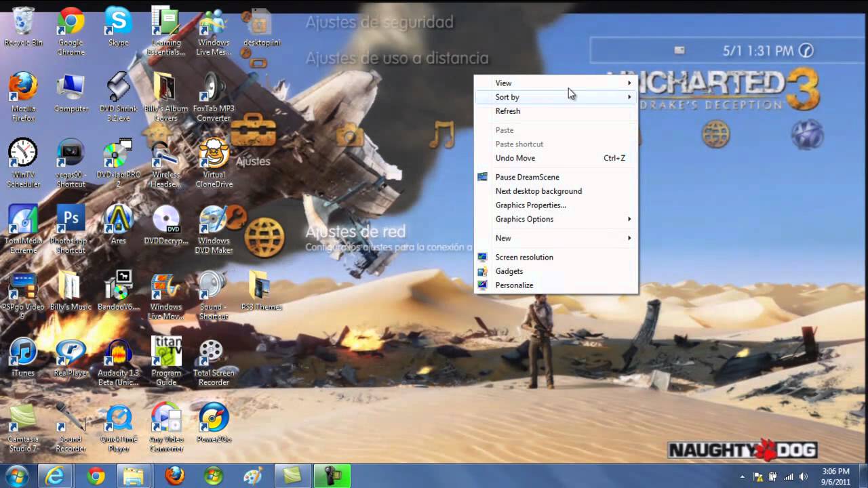Screen dimensions: 868x488
Task: Open Firefox from the taskbar
Action: (x=174, y=476)
